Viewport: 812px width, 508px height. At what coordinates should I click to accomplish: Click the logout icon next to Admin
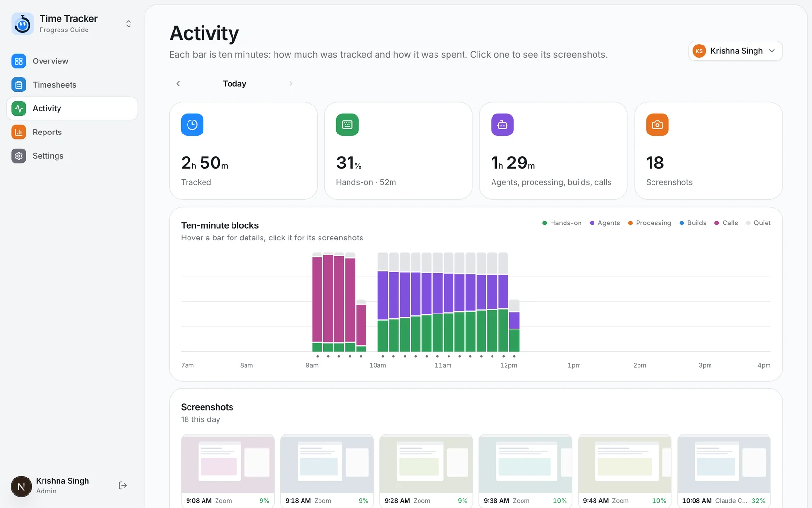(x=123, y=485)
